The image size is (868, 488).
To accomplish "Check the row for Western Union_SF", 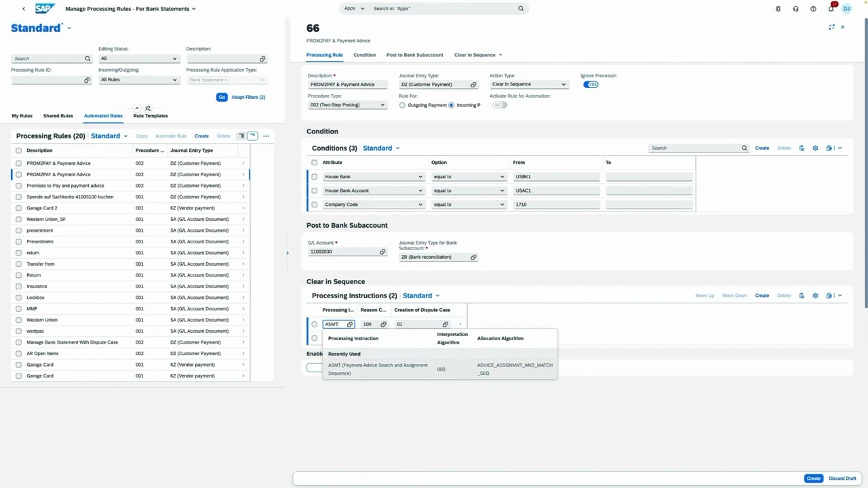I will [x=18, y=220].
